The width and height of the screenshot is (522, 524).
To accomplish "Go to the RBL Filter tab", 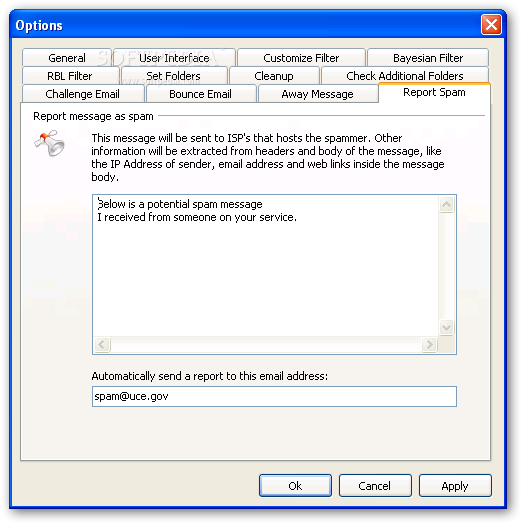I will [70, 76].
